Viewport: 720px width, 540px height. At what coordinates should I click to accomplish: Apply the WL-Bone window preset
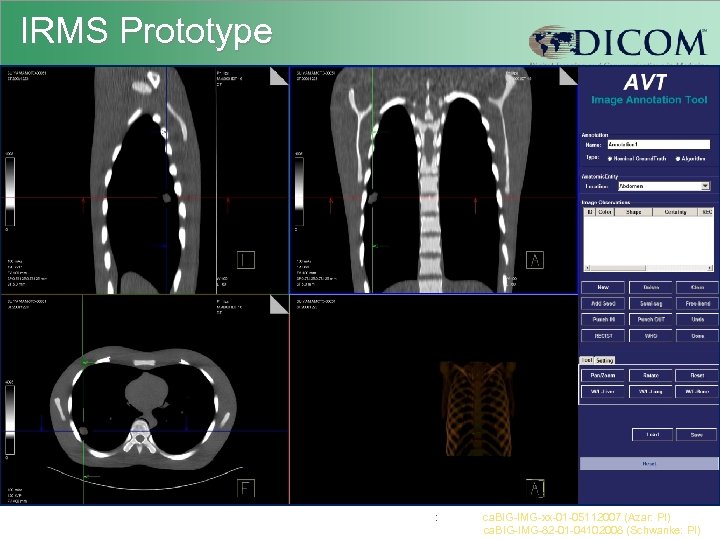[x=698, y=392]
